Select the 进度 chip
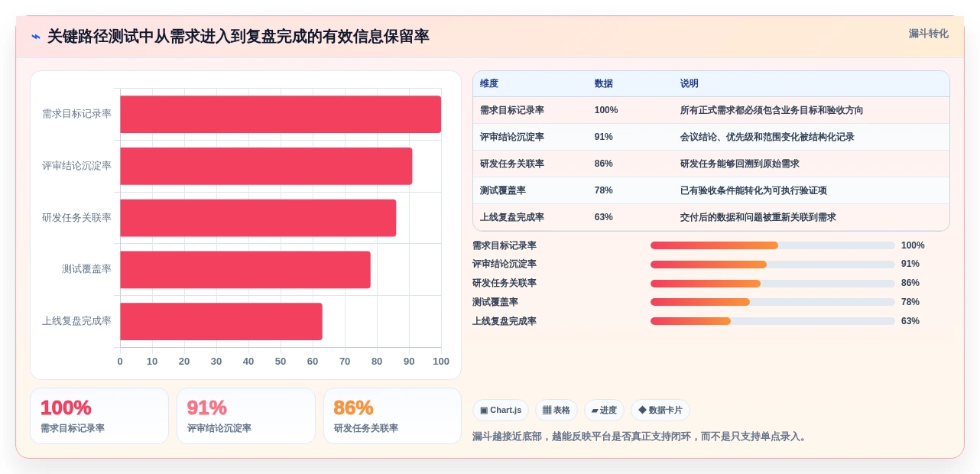 pyautogui.click(x=604, y=411)
